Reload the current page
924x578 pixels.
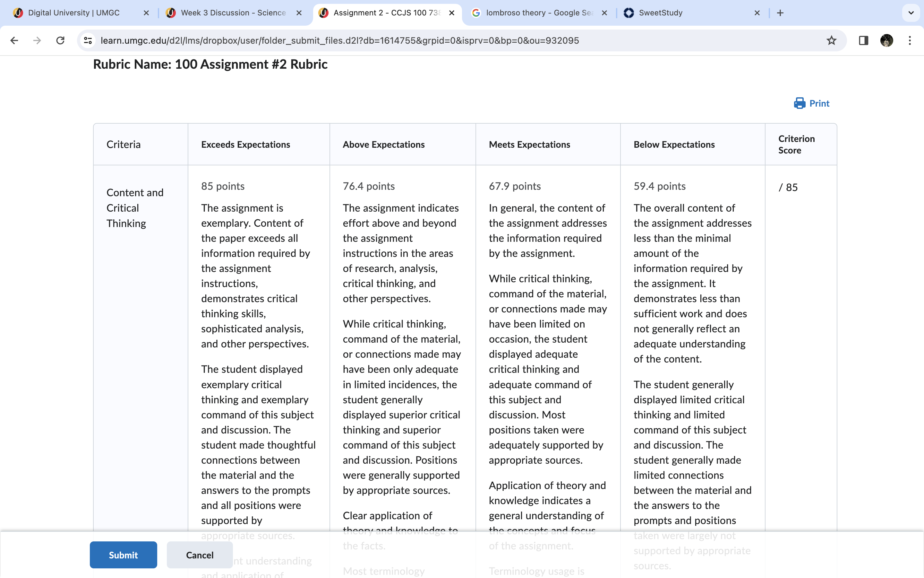60,40
